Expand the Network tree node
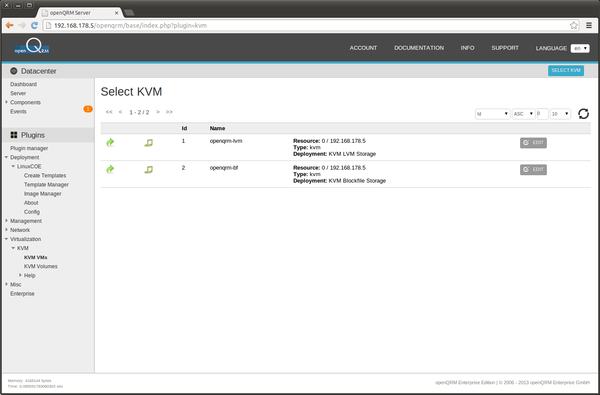 [7, 230]
